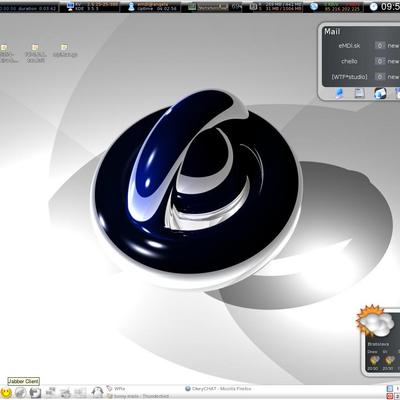Click the blue tray icon at the bottom right
The width and height of the screenshot is (400, 400).
390,389
